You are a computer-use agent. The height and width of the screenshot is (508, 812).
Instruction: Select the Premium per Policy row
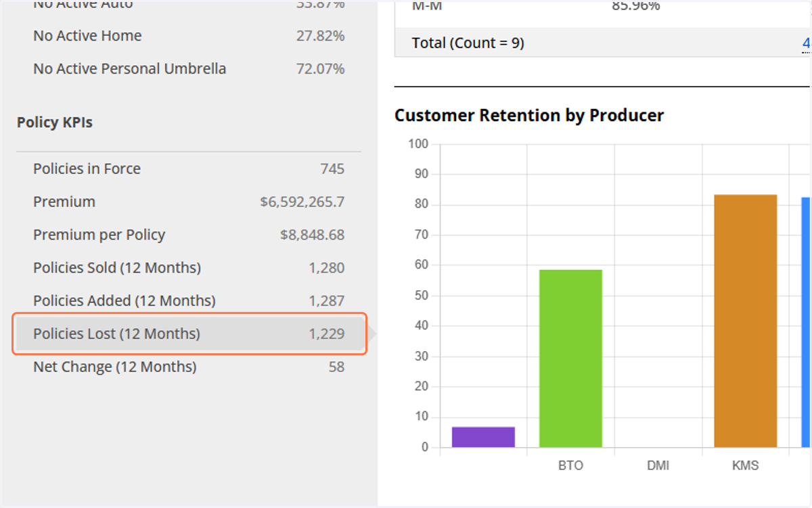pos(189,235)
